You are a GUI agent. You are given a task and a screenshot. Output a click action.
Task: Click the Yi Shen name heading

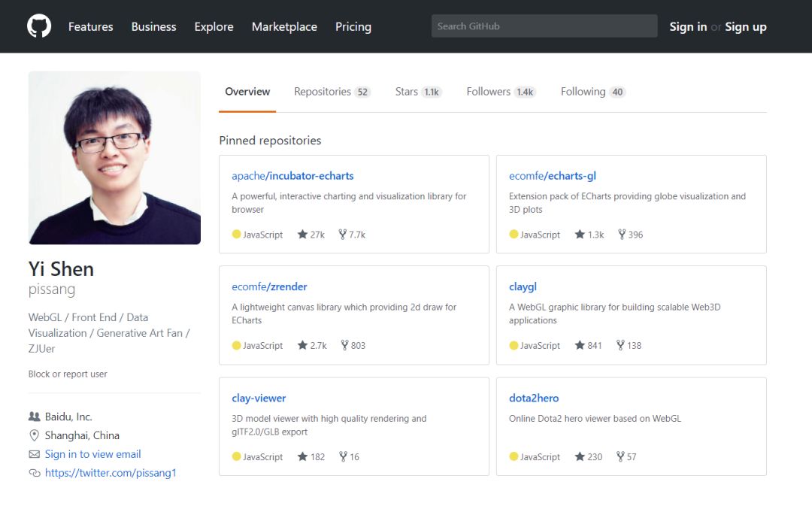61,269
